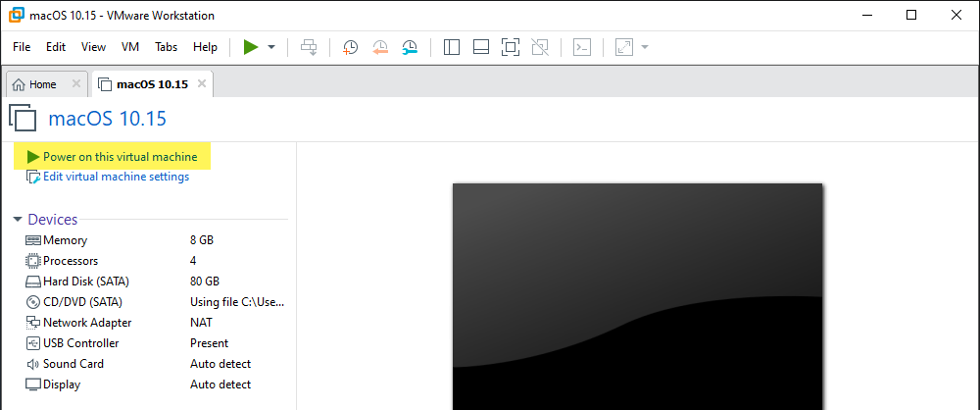Click the Processors value 4
Viewport: 980px width, 410px height.
194,261
